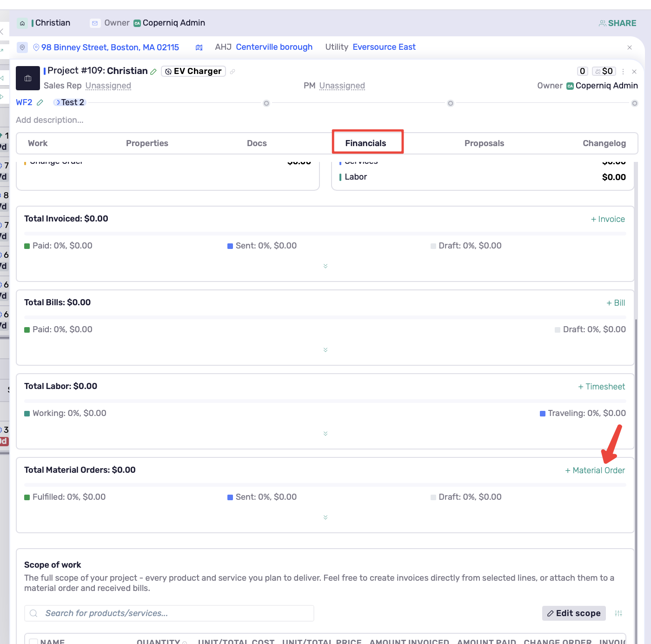This screenshot has height=644, width=651.
Task: Click the SHARE button
Action: pyautogui.click(x=618, y=23)
